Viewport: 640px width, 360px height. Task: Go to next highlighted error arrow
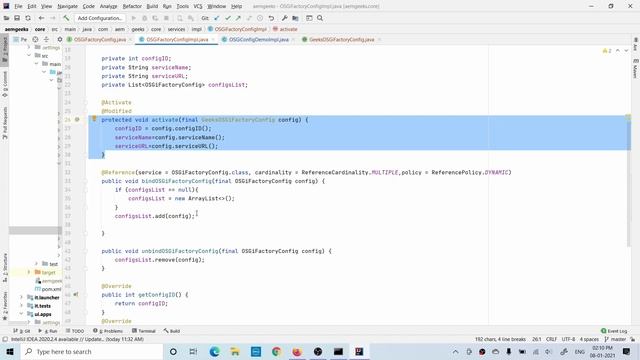tap(626, 51)
